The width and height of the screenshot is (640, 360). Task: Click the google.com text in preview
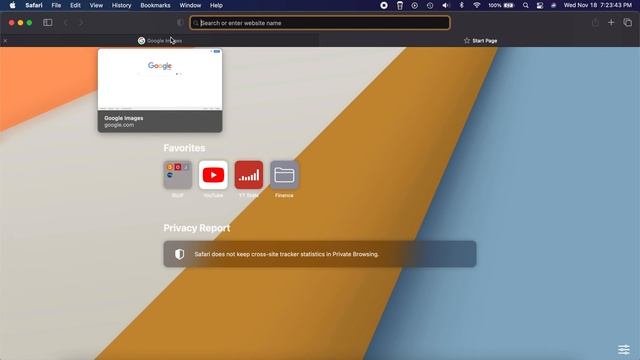pos(119,125)
